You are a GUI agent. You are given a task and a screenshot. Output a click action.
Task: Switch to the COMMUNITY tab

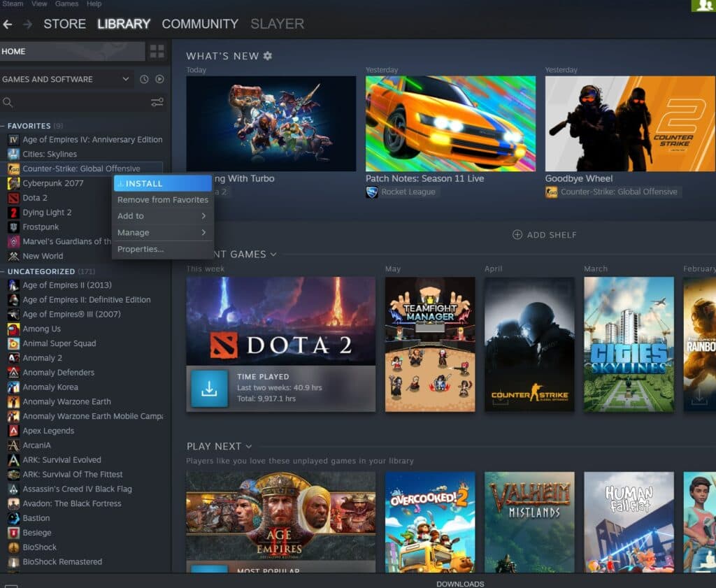(x=200, y=24)
